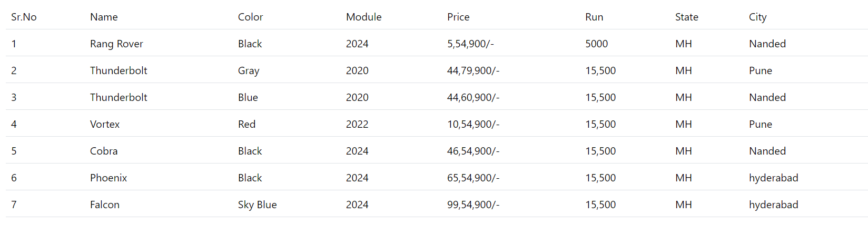The image size is (868, 245).
Task: Click the City column header
Action: point(757,17)
